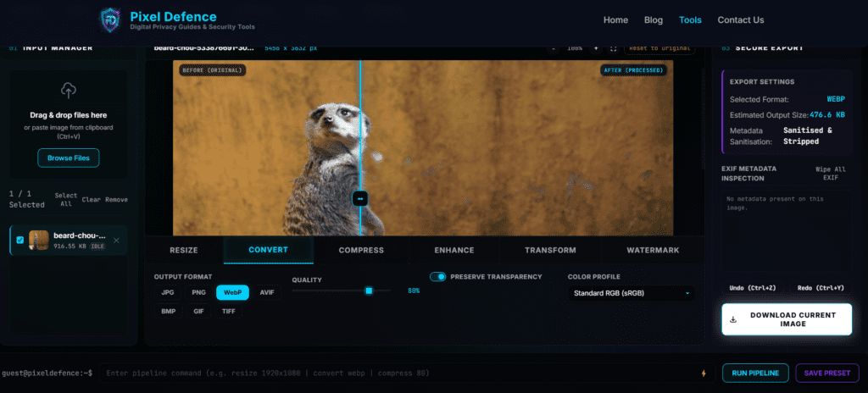868x393 pixels.
Task: Open the Blog menu item
Action: click(654, 20)
